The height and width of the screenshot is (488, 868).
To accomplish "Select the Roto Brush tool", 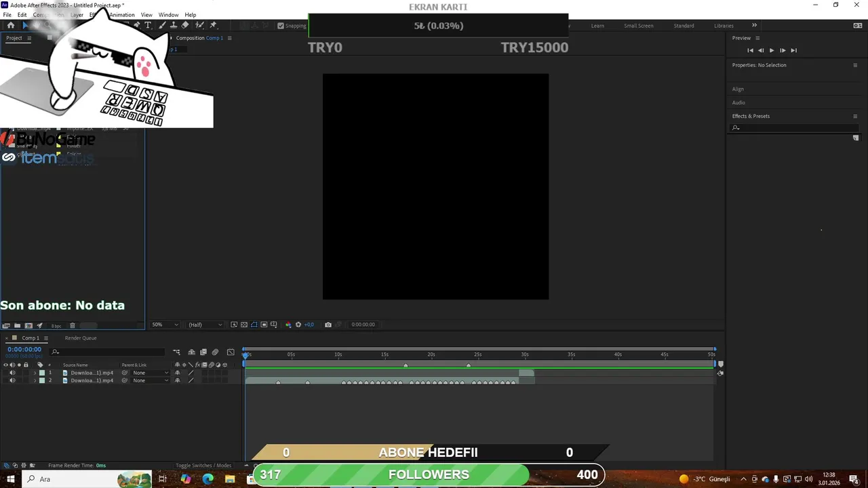I will pos(199,25).
